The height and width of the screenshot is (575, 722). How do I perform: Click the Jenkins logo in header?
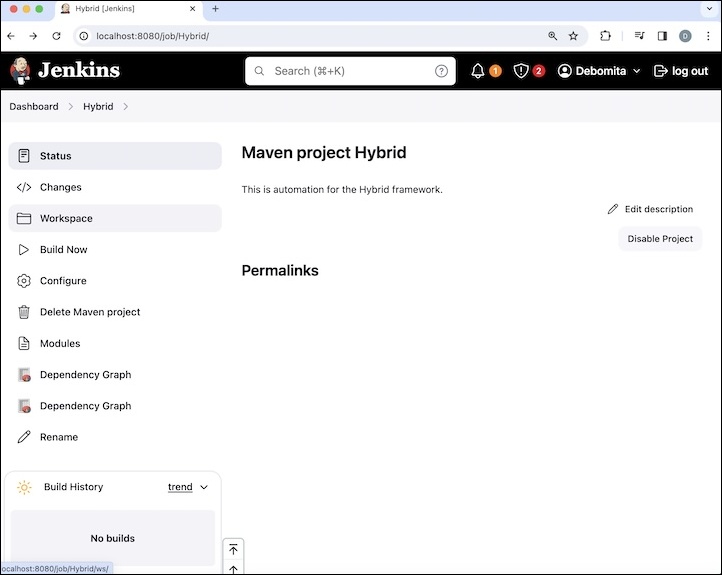(x=65, y=70)
